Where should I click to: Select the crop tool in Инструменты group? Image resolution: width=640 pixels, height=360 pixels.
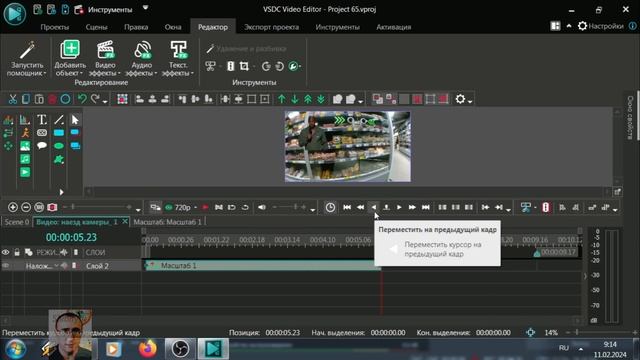coord(244,66)
